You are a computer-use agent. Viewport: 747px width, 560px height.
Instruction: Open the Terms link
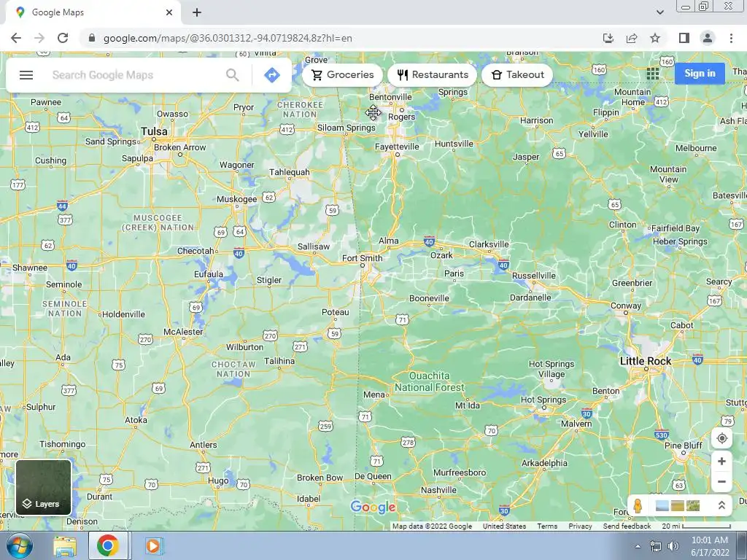(x=547, y=526)
